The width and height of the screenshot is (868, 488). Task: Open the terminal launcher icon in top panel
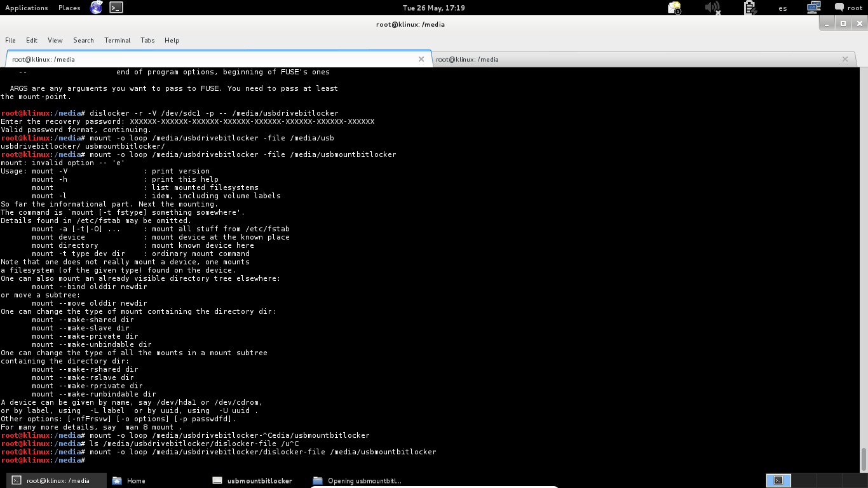pos(116,8)
